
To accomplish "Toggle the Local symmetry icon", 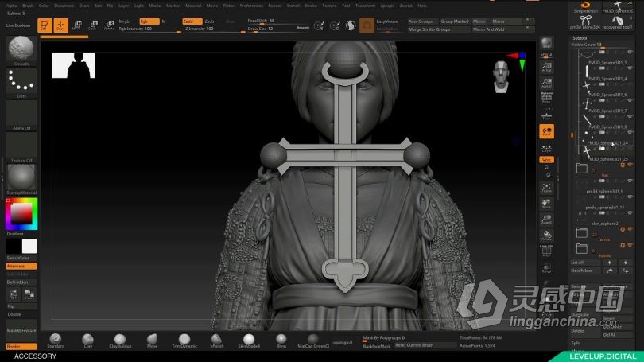I will coord(546,131).
